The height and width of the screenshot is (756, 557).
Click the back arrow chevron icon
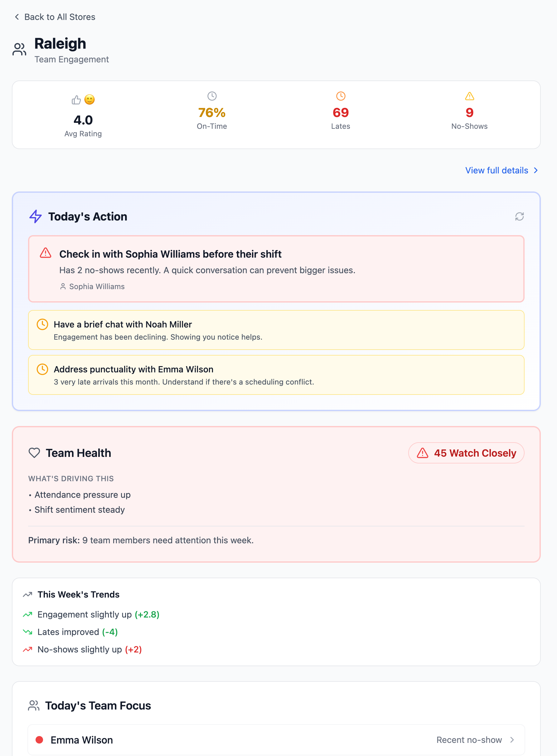pyautogui.click(x=17, y=17)
